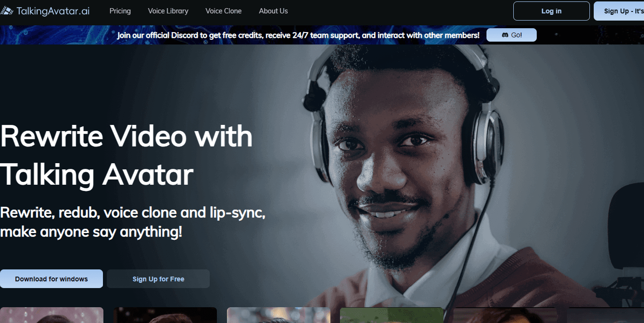Click Download for windows button

click(x=51, y=279)
